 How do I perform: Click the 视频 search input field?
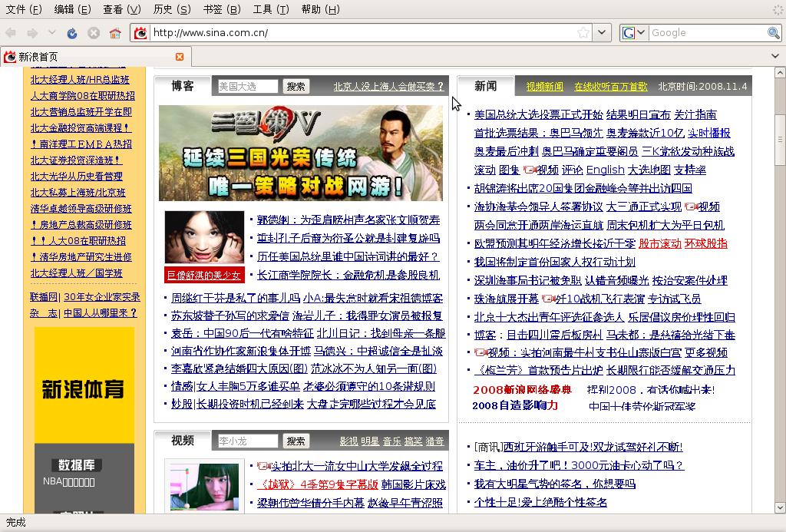(x=248, y=441)
